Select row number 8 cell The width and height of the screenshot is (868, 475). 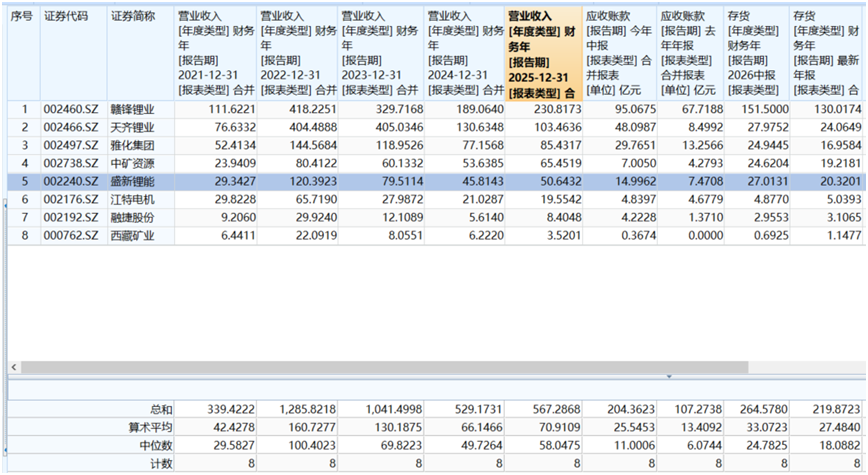[x=24, y=235]
